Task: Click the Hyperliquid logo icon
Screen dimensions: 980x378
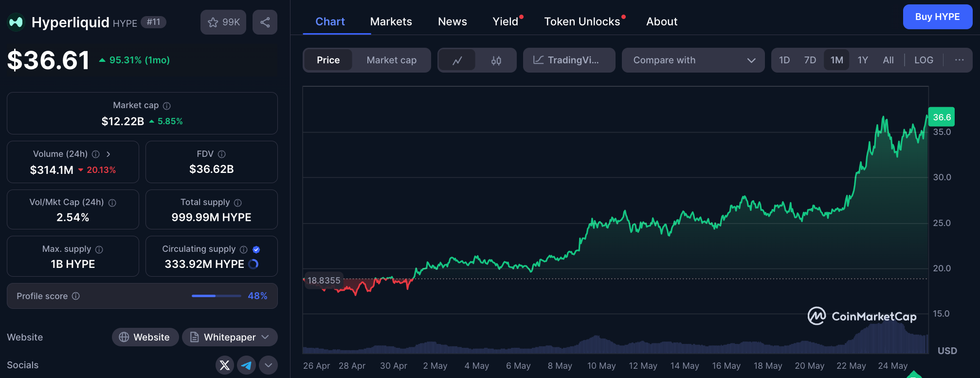Action: point(16,22)
